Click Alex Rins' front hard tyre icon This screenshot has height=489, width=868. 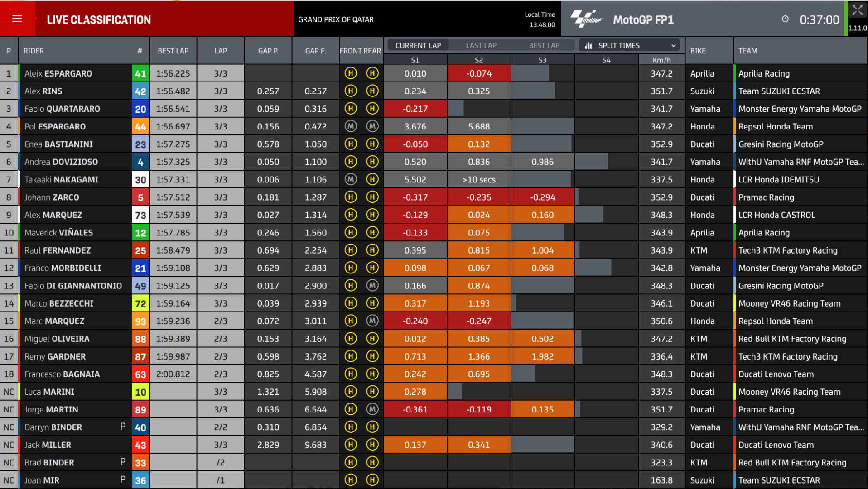click(351, 91)
